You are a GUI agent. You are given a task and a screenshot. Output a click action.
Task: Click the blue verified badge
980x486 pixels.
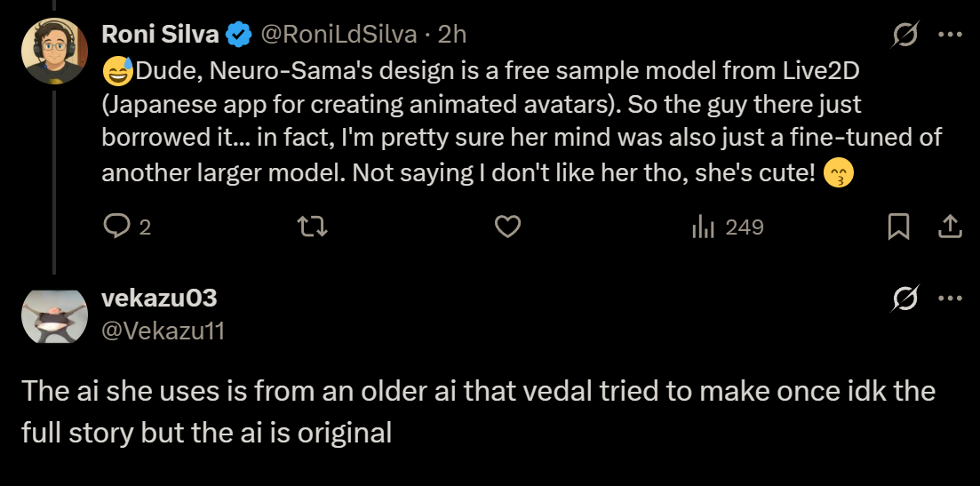237,36
